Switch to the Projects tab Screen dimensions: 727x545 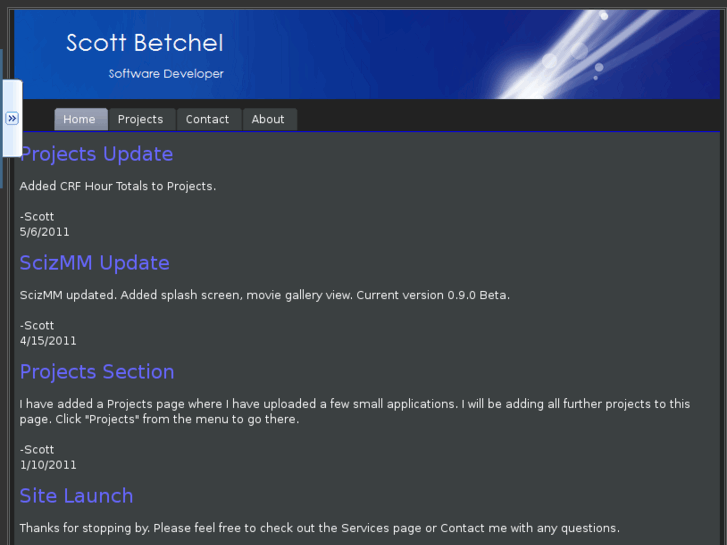[140, 119]
